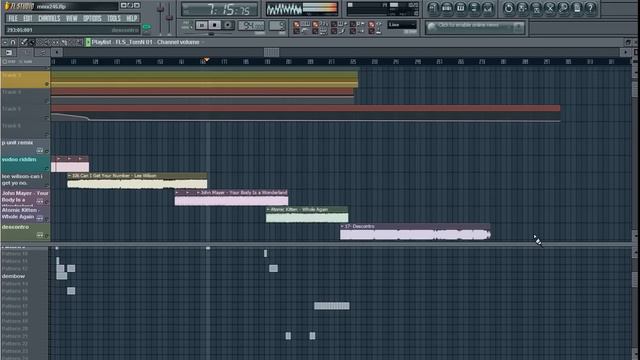Open menu of 17- Descontro audio clip
The height and width of the screenshot is (360, 640).
click(x=342, y=226)
